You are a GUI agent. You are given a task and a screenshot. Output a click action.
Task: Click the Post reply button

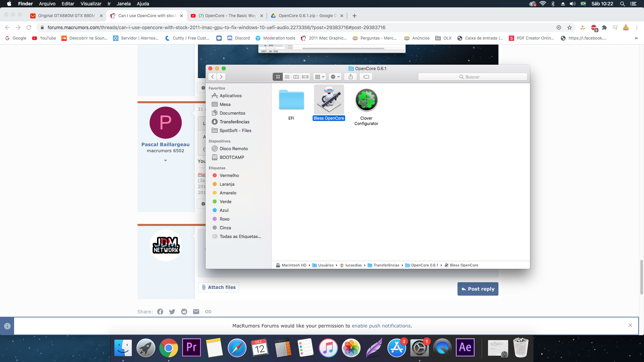tap(478, 289)
